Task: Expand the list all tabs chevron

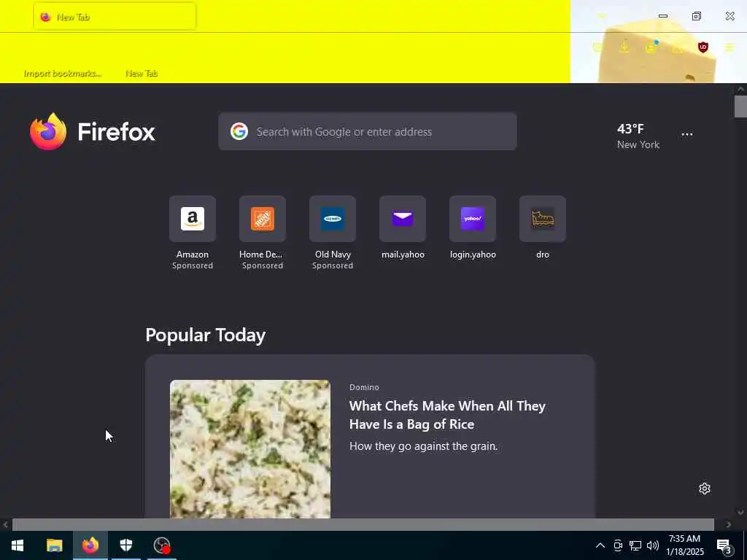Action: coord(602,17)
